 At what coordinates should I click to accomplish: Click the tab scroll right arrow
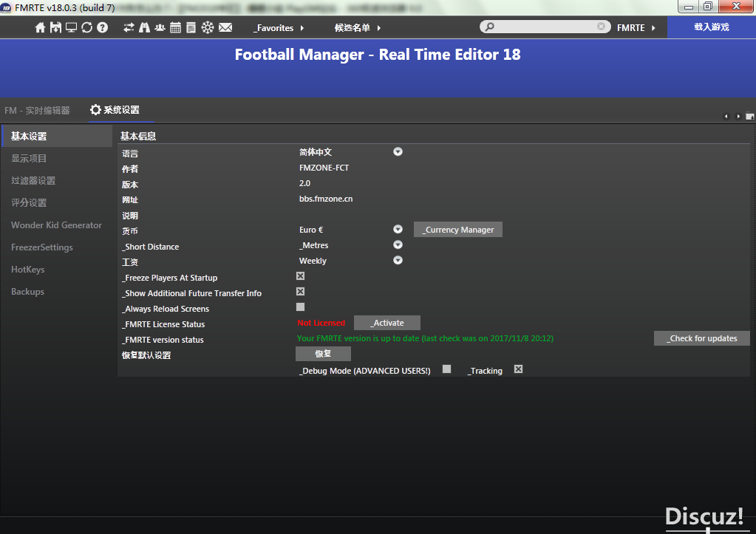tap(738, 116)
